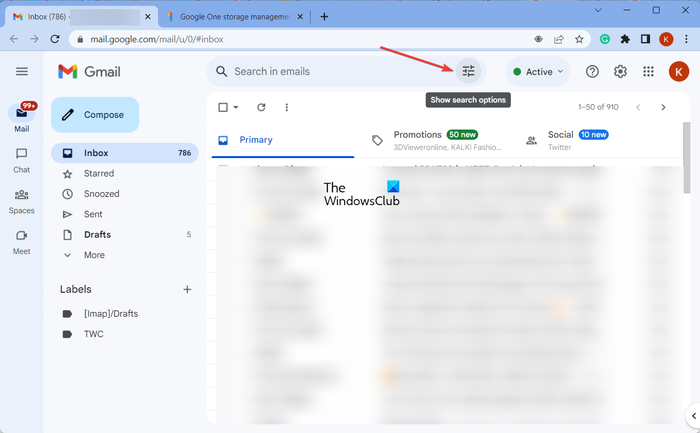Viewport: 700px width, 433px height.
Task: Toggle the browser side panel icon
Action: (x=645, y=39)
